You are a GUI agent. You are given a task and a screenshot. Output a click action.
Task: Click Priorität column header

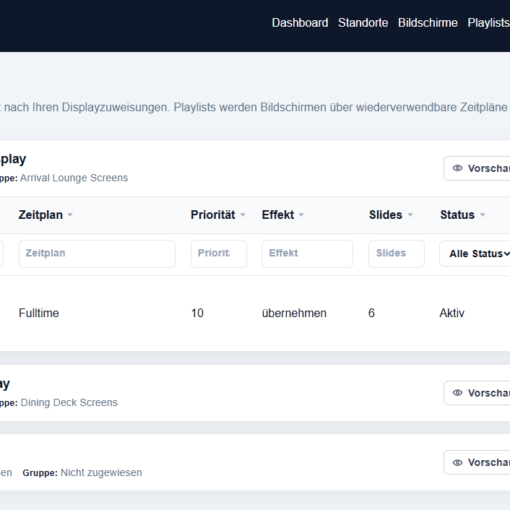(x=213, y=215)
